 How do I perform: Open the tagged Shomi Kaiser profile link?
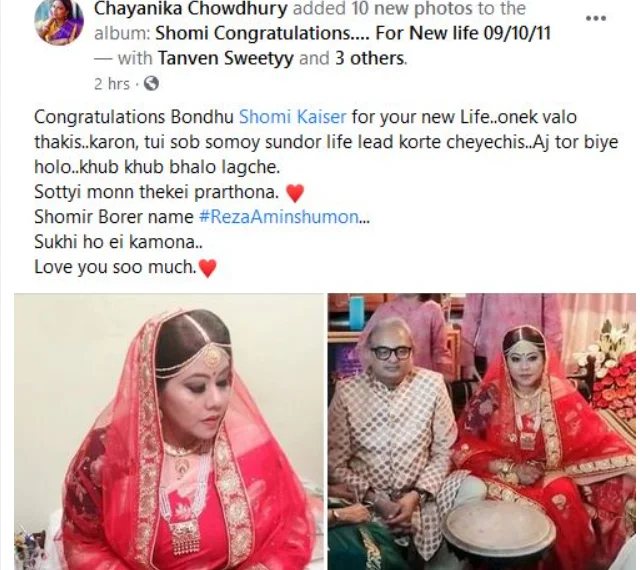click(x=292, y=117)
